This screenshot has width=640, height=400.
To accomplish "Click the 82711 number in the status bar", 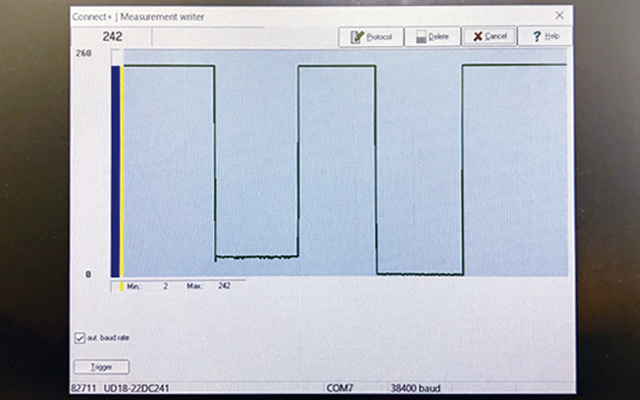I will point(82,386).
